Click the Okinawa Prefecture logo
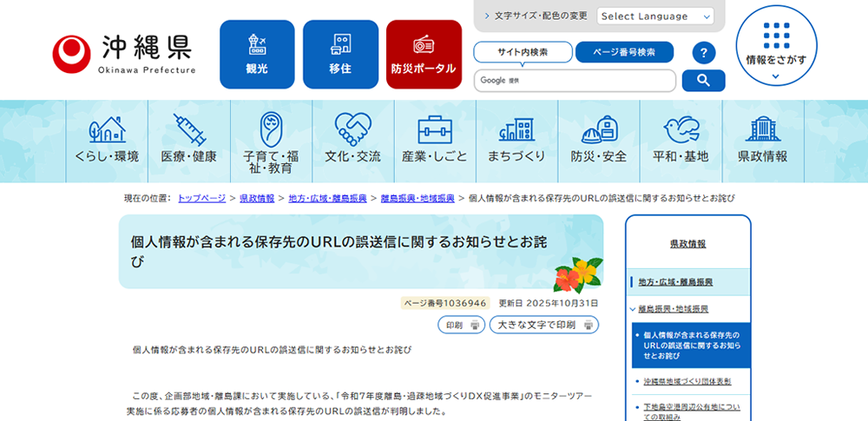 tap(123, 54)
